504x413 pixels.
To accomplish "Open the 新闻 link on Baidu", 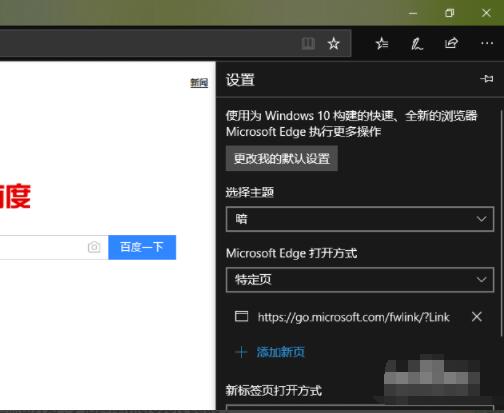I will point(199,83).
